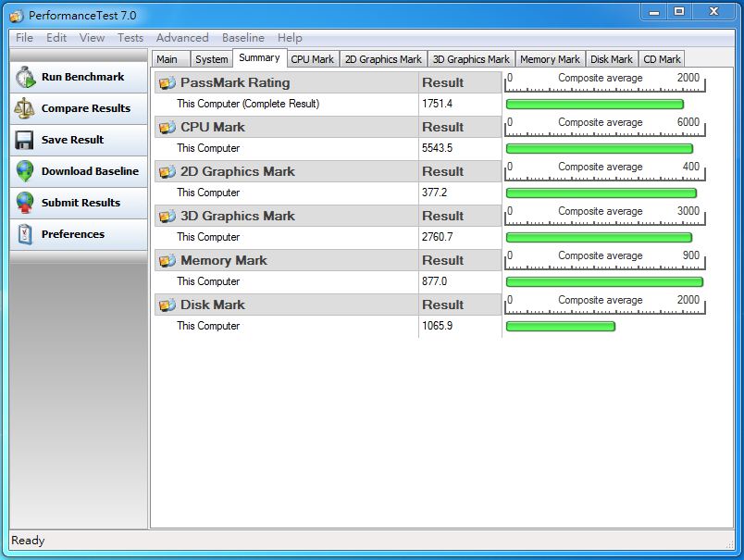Select the Memory Mark tab

(x=550, y=59)
